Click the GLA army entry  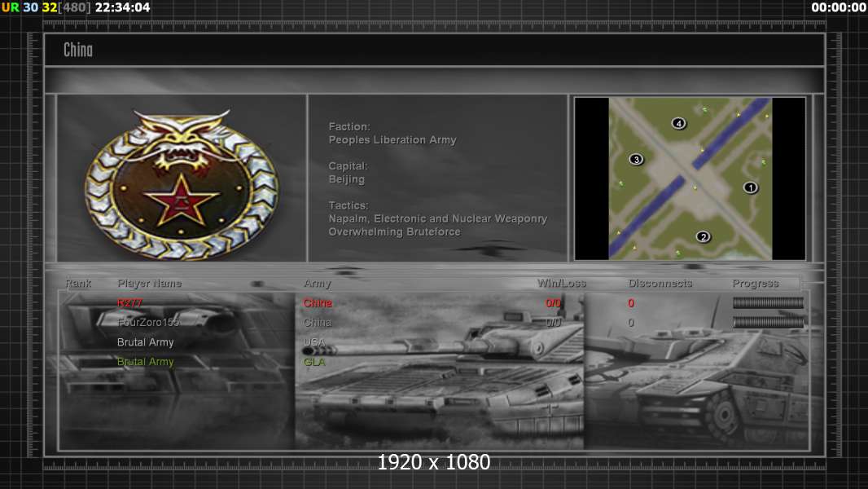pos(314,362)
